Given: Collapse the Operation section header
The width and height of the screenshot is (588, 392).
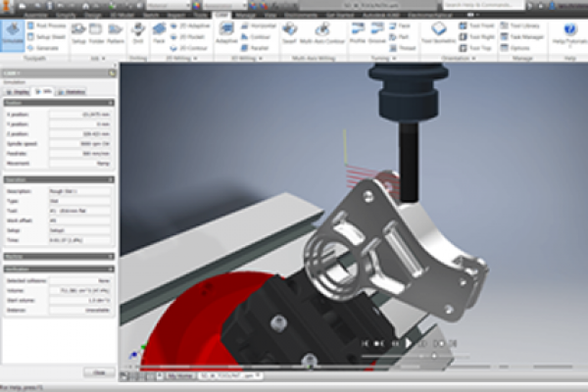Looking at the screenshot, I should [x=58, y=181].
